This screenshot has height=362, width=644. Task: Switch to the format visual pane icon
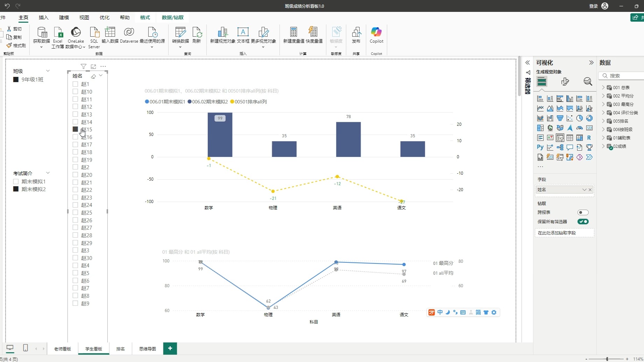click(x=565, y=82)
